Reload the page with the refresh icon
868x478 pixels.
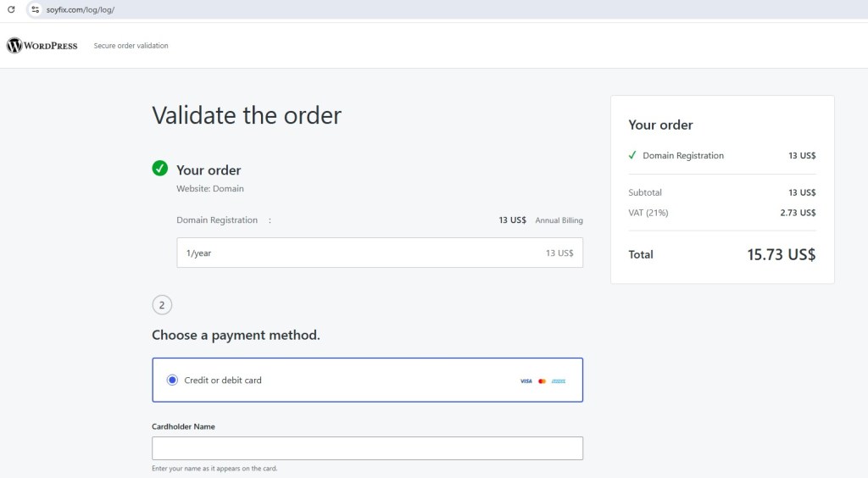(x=11, y=9)
